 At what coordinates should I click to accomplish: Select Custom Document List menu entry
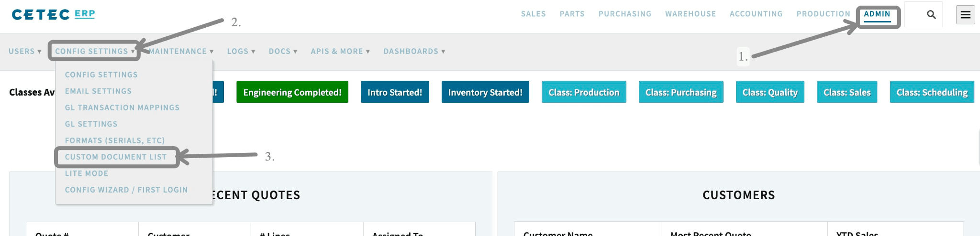click(116, 157)
